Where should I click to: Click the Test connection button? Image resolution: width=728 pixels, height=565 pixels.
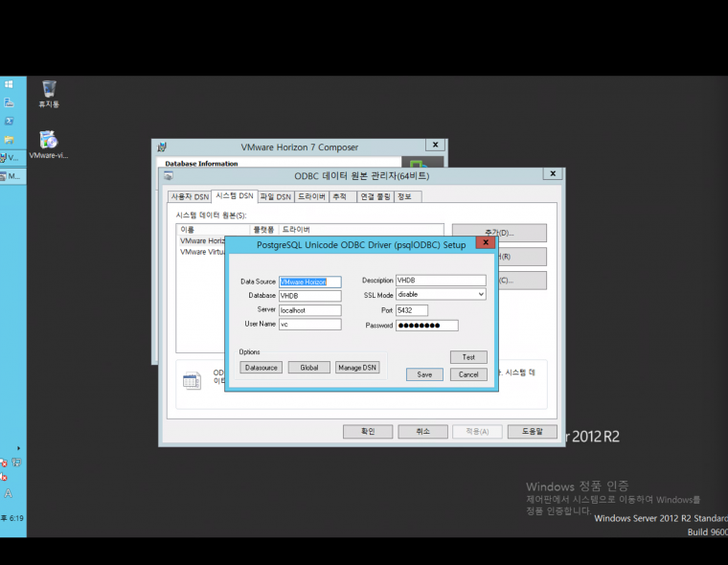click(468, 357)
